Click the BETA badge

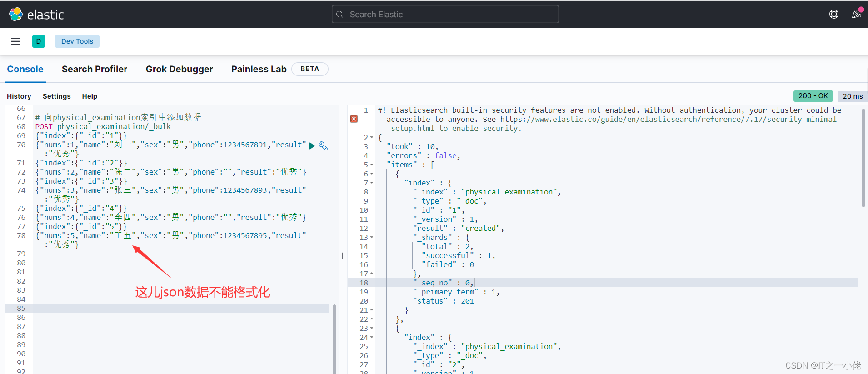309,69
